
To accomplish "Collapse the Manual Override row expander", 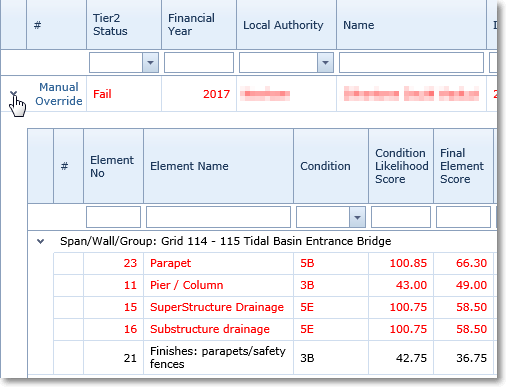I will tap(14, 93).
